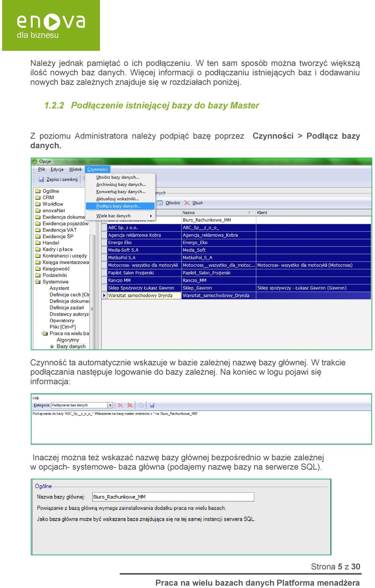
Task: Select the Media-Soft S.A row
Action: click(236, 250)
